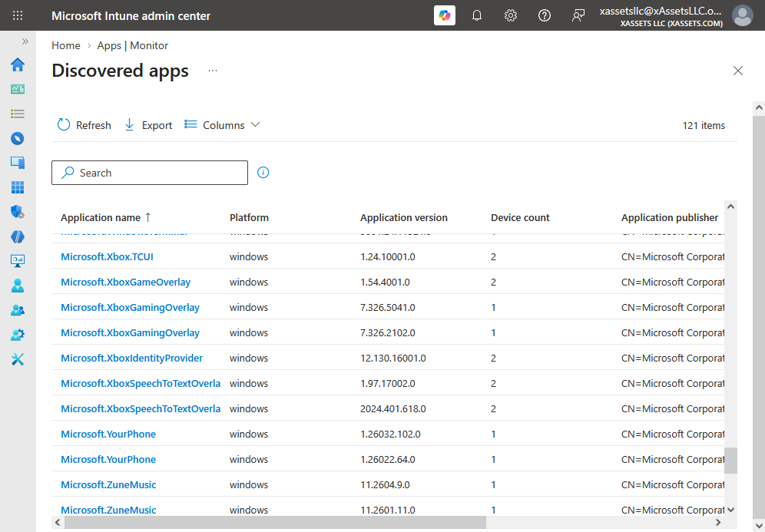Select version cell 1.26032.102.0

click(x=390, y=434)
